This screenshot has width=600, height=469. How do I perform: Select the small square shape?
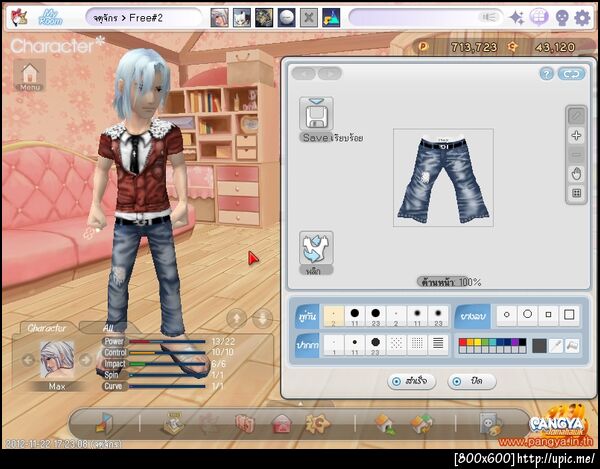pos(548,315)
